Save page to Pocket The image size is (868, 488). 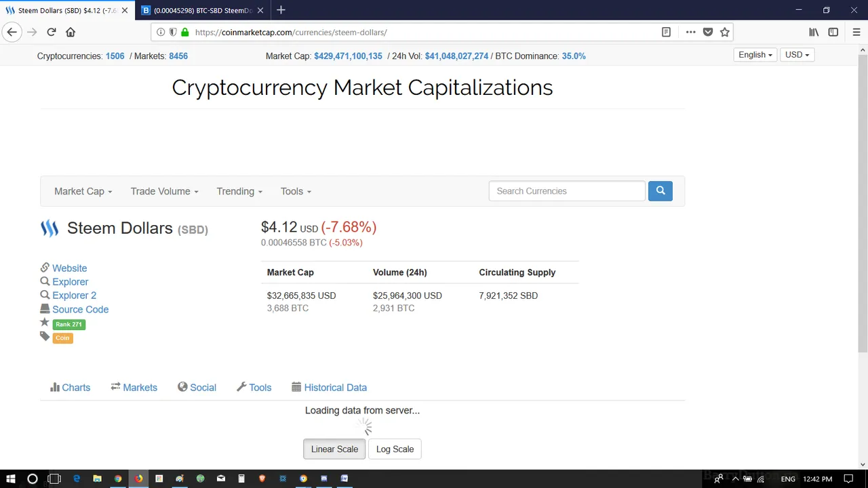(x=708, y=32)
